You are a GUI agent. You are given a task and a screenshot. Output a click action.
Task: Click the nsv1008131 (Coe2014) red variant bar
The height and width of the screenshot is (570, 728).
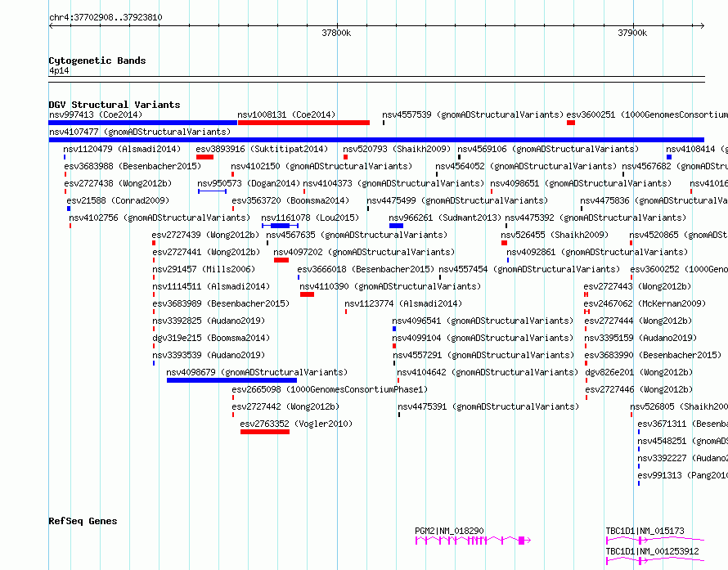pos(303,123)
